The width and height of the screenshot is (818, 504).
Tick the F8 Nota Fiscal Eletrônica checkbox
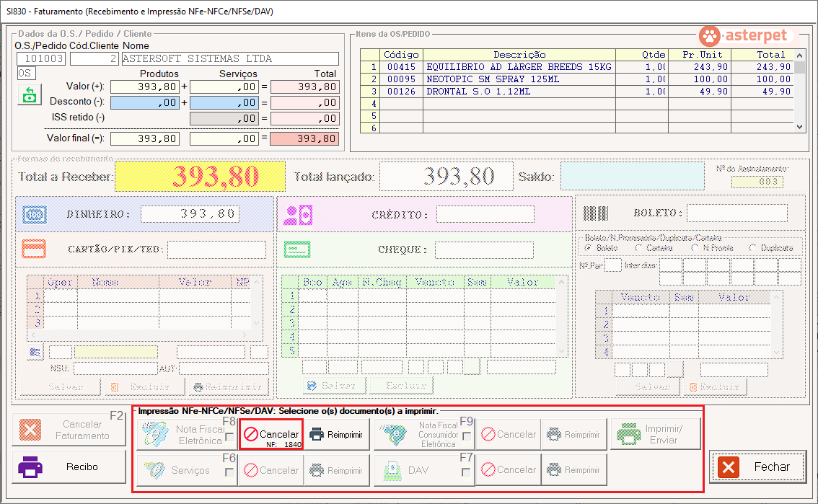(x=229, y=437)
